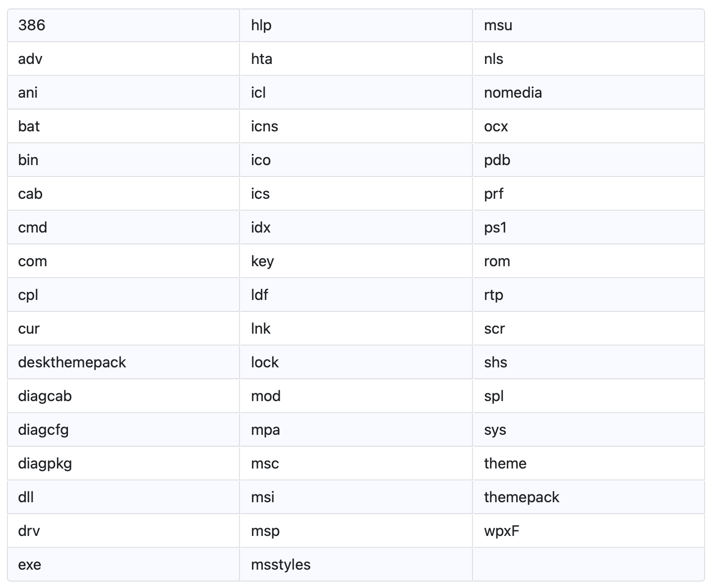The image size is (713, 588).
Task: Click the "lock" extension cell
Action: (x=265, y=362)
